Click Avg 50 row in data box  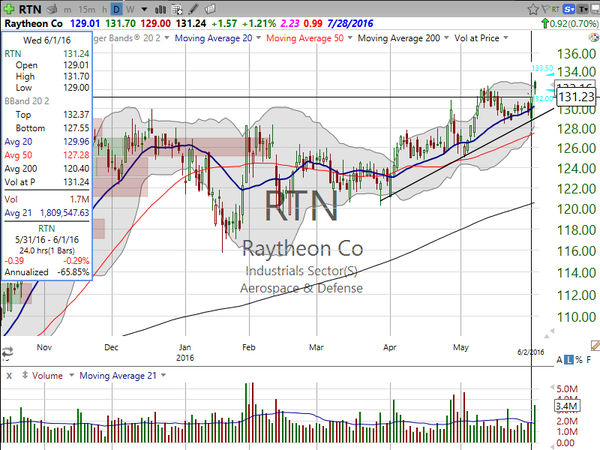[47, 155]
